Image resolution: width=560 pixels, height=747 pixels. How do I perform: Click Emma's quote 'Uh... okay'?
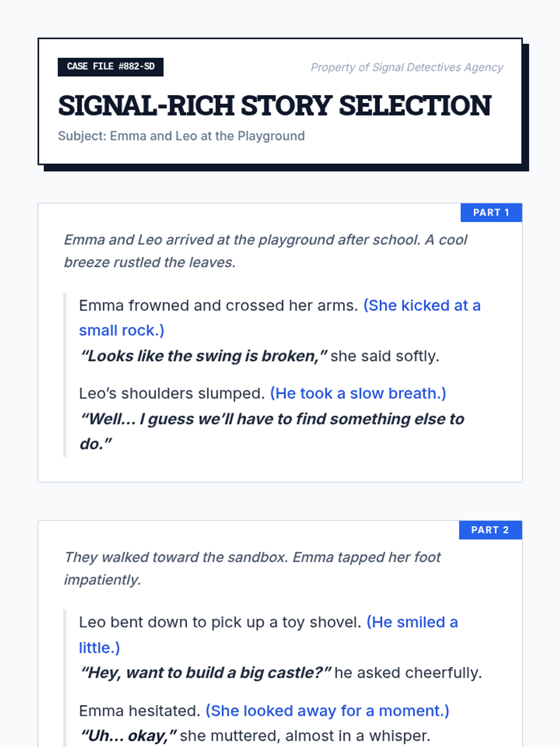128,736
